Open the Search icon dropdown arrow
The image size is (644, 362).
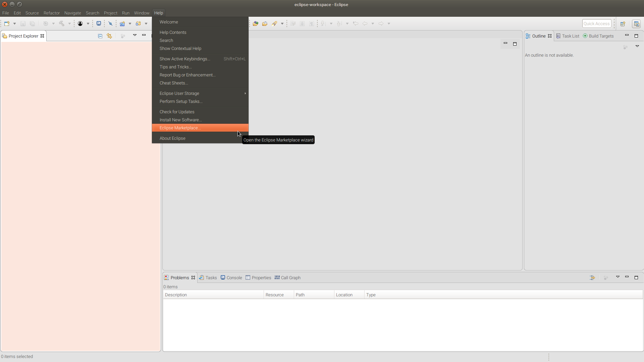[x=282, y=23]
